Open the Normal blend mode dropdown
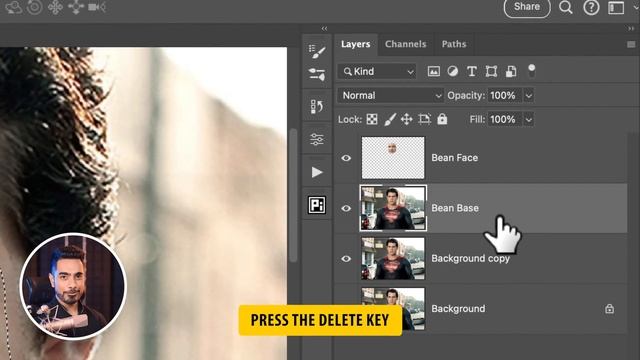Screen dimensions: 640x360 [390, 96]
